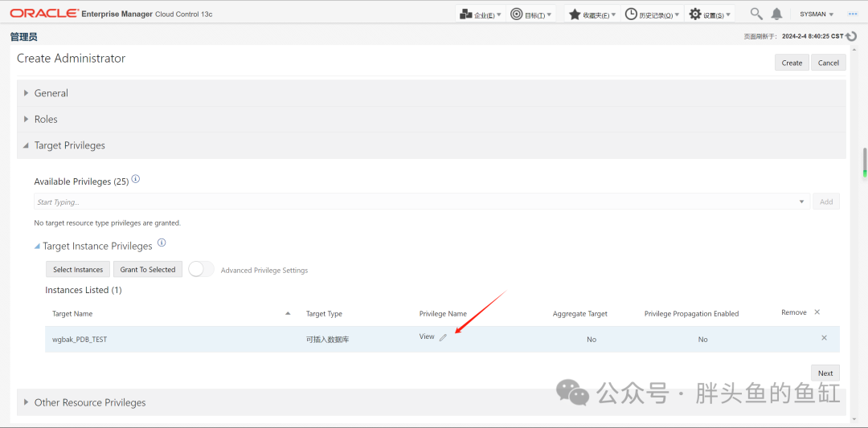
Task: Click the Oracle Enterprise Manager logo
Action: point(111,14)
